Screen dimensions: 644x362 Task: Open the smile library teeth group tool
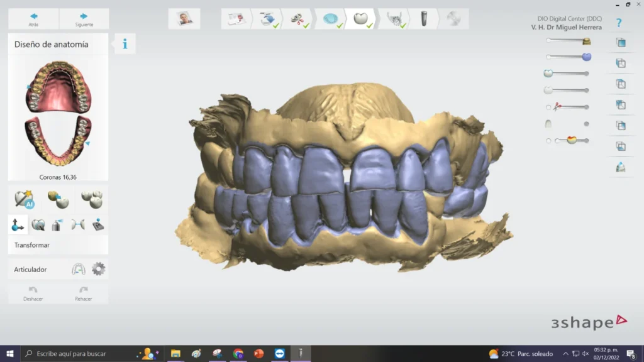(92, 199)
